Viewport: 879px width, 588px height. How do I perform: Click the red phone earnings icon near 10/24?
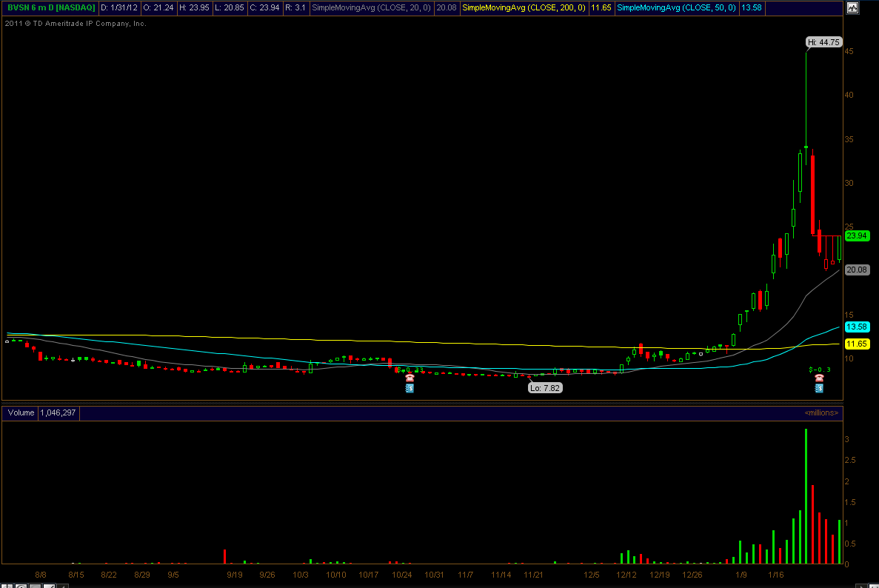(410, 378)
